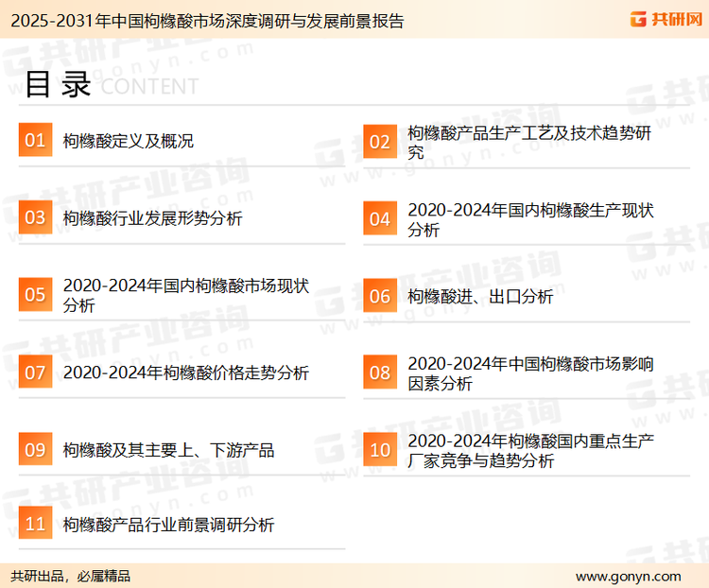Viewport: 709px width, 588px height.
Task: Click the orange 10 number badge
Action: click(380, 450)
